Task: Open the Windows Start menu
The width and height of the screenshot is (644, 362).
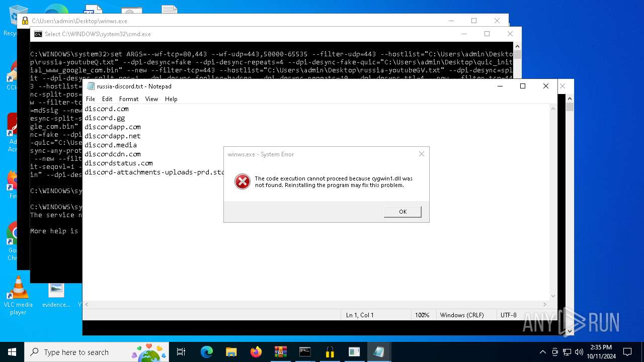Action: [12, 352]
